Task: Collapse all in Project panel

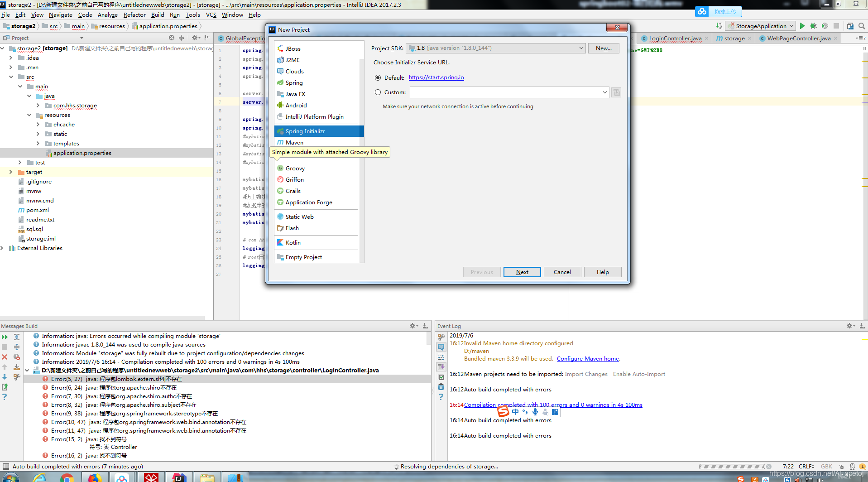Action: (x=182, y=38)
